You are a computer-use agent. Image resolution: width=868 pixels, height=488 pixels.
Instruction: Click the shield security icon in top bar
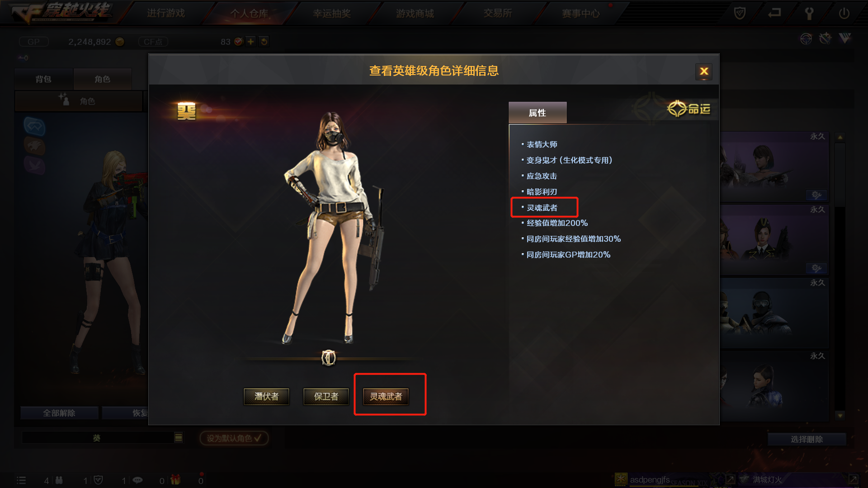740,13
